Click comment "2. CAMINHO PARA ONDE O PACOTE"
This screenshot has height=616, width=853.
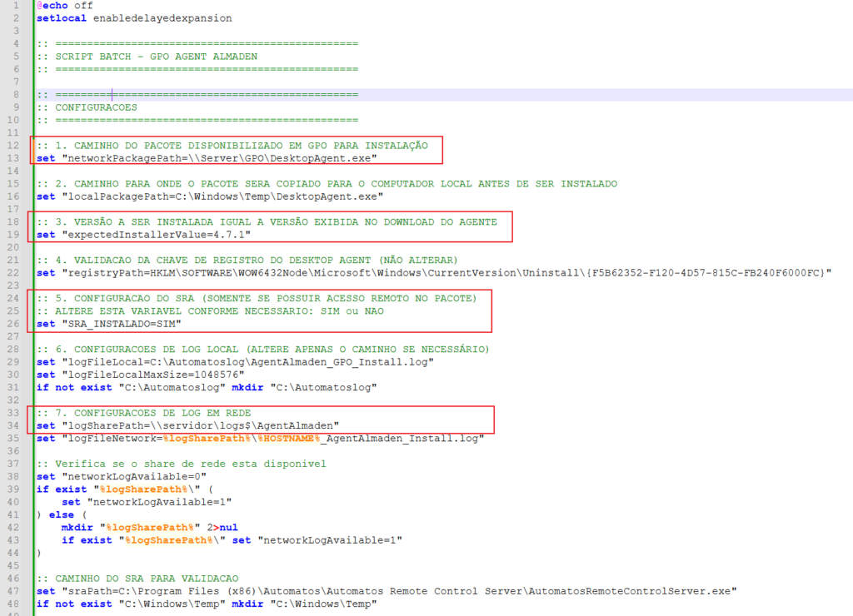327,184
